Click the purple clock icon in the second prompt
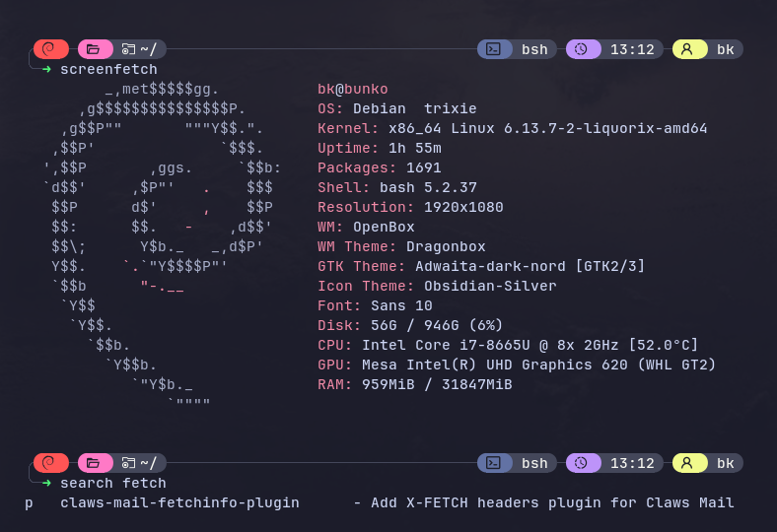 (582, 463)
